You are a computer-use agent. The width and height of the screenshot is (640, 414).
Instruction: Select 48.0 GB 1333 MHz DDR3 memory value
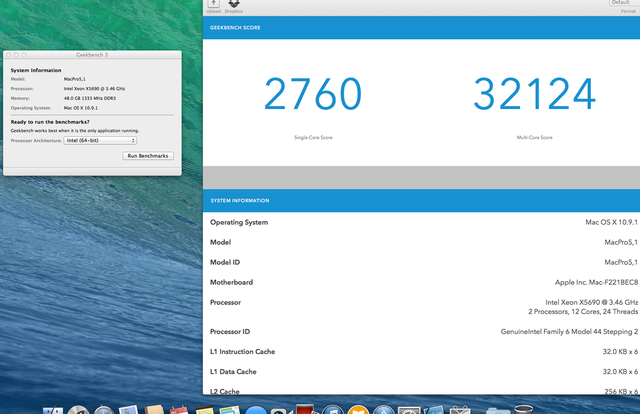coord(90,98)
